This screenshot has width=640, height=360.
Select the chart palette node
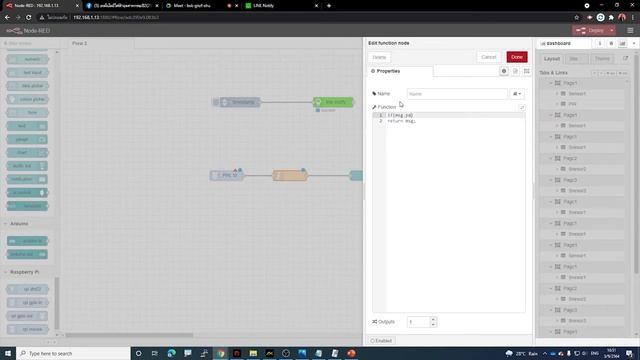(x=27, y=153)
